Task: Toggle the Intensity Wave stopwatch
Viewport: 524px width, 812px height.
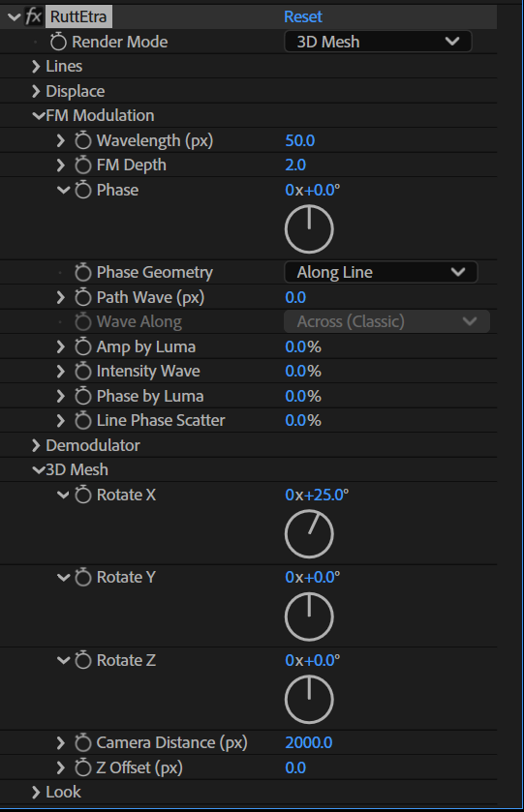Action: pyautogui.click(x=83, y=372)
